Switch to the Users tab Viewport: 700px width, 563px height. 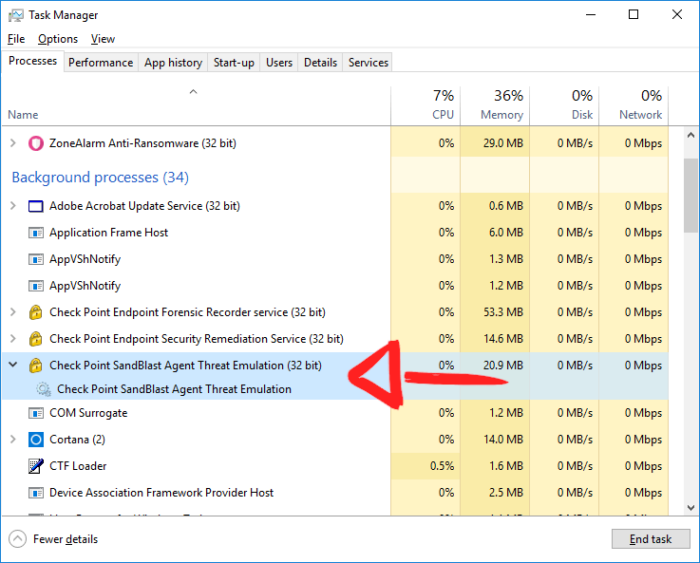pos(279,63)
